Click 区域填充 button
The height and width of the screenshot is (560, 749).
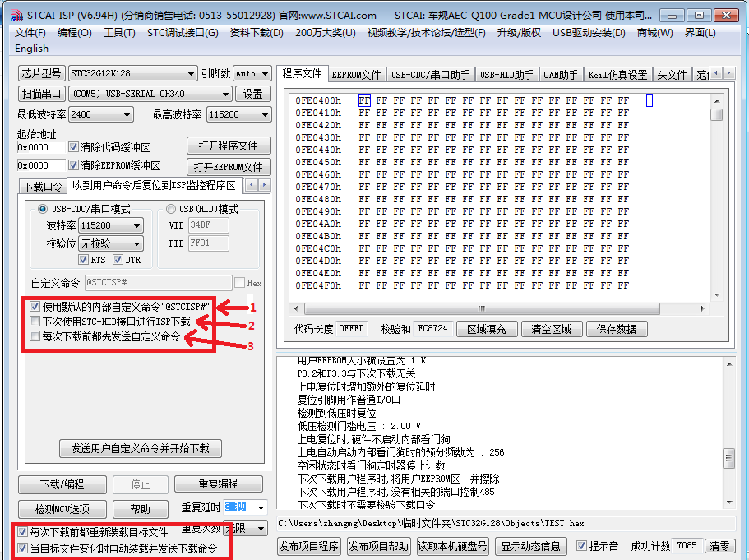(487, 329)
